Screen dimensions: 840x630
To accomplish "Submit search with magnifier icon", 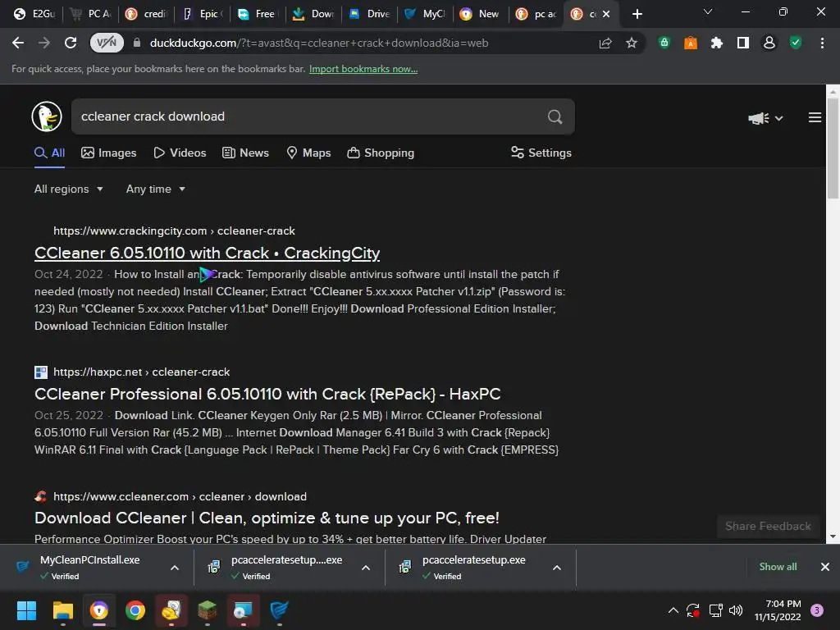I will click(x=555, y=116).
